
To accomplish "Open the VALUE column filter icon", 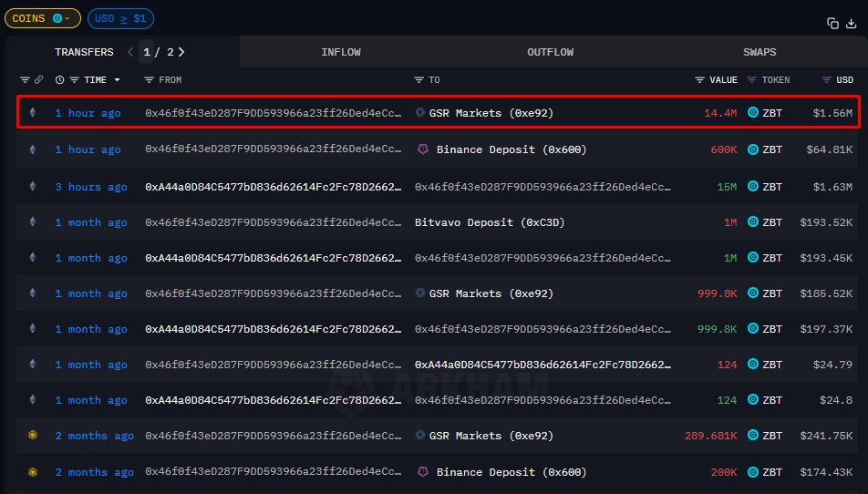I will 699,80.
